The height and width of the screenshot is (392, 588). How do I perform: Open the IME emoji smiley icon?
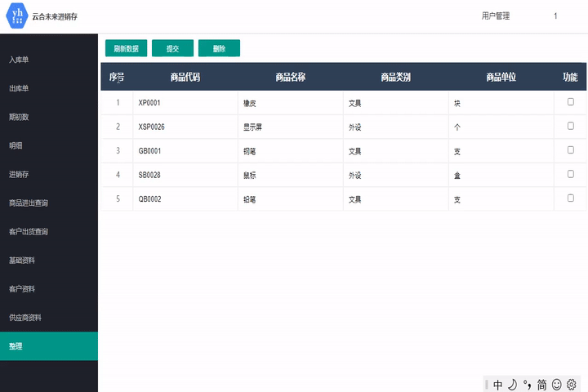tap(557, 384)
